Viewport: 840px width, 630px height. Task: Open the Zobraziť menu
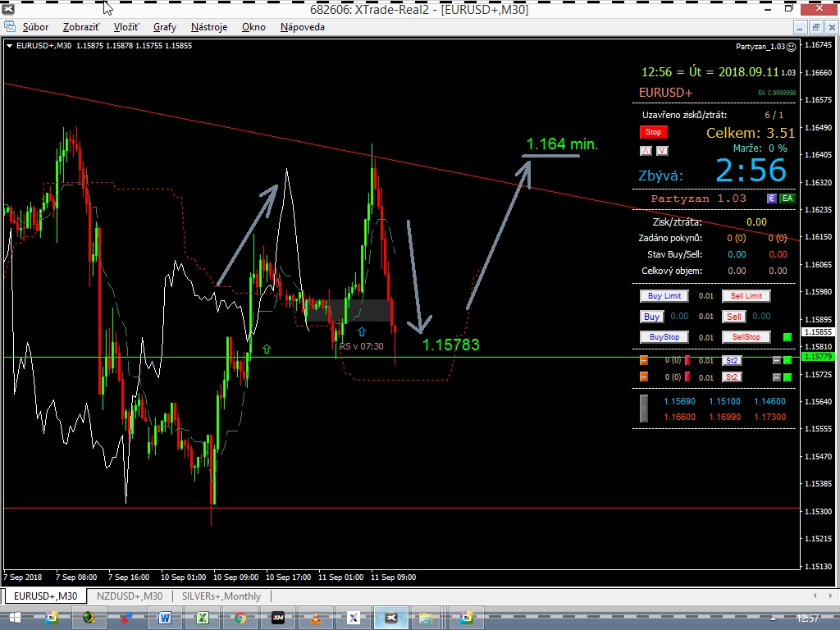(81, 27)
